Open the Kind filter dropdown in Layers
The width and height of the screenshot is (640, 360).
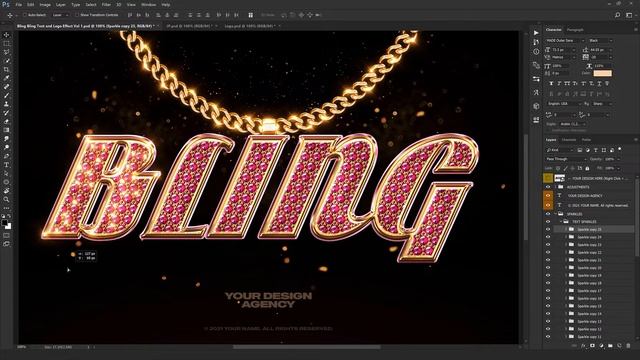coord(560,150)
